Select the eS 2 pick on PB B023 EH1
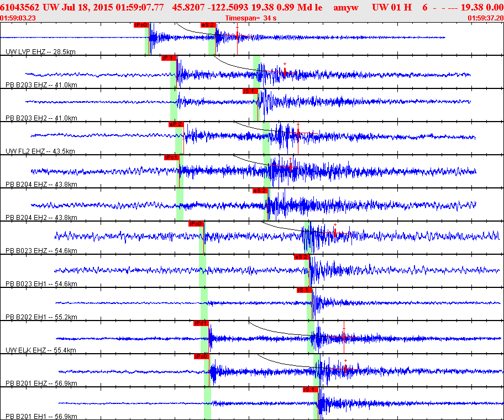504x420 pixels. coord(302,256)
